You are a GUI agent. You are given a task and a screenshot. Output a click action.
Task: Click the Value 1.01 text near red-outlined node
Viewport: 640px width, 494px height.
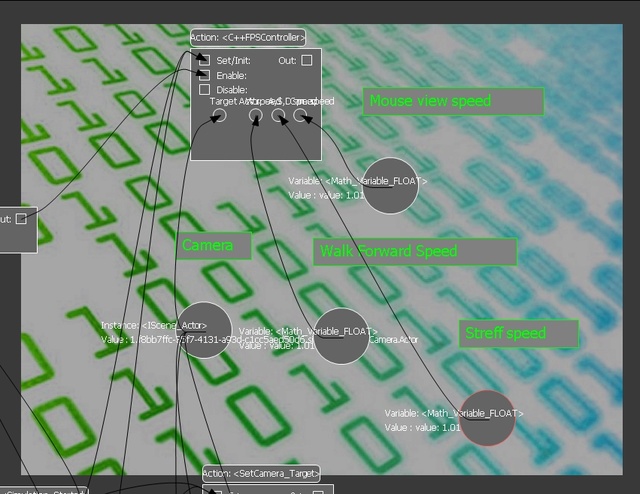[422, 427]
